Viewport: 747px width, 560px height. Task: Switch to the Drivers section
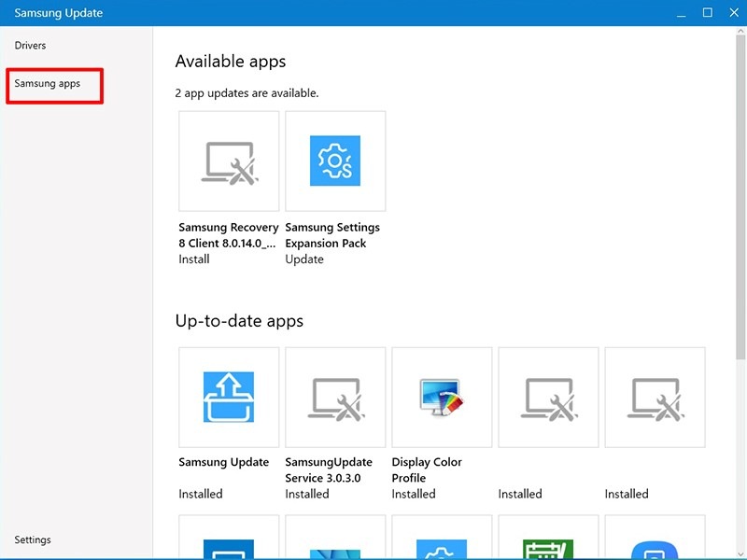(30, 45)
